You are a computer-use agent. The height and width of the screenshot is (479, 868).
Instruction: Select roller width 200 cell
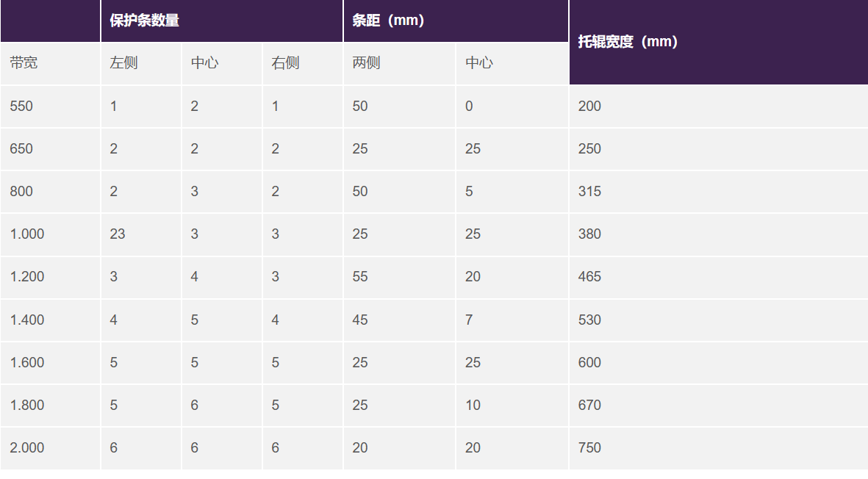click(x=719, y=107)
